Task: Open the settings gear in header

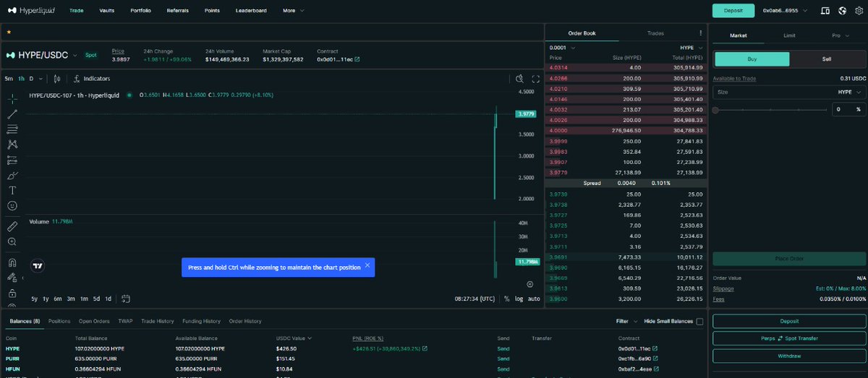Action: point(859,11)
